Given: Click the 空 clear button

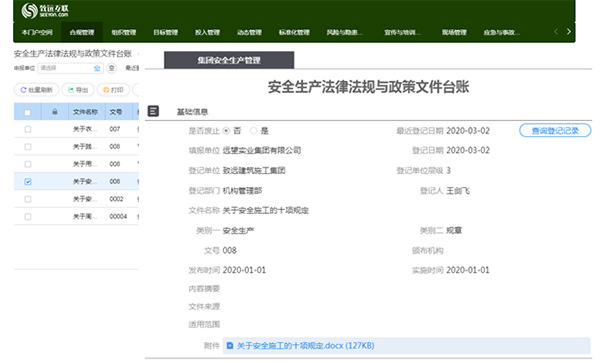Looking at the screenshot, I should pyautogui.click(x=111, y=68).
